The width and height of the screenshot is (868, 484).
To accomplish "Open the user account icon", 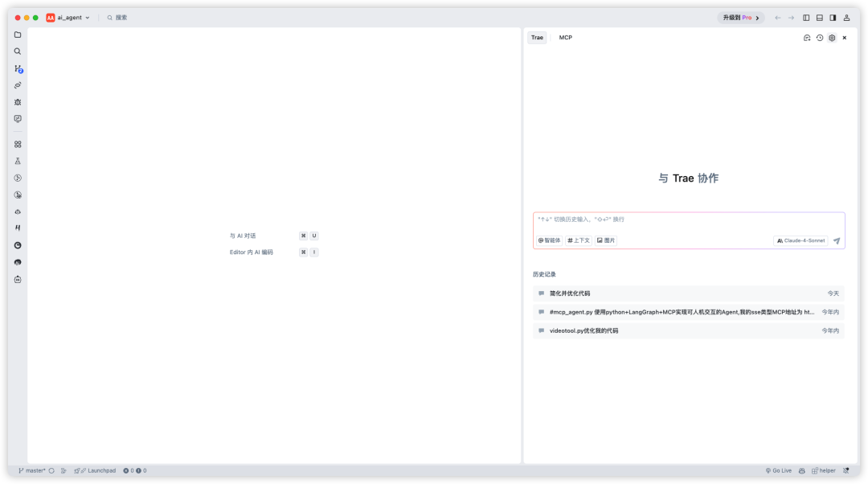I will [x=846, y=18].
